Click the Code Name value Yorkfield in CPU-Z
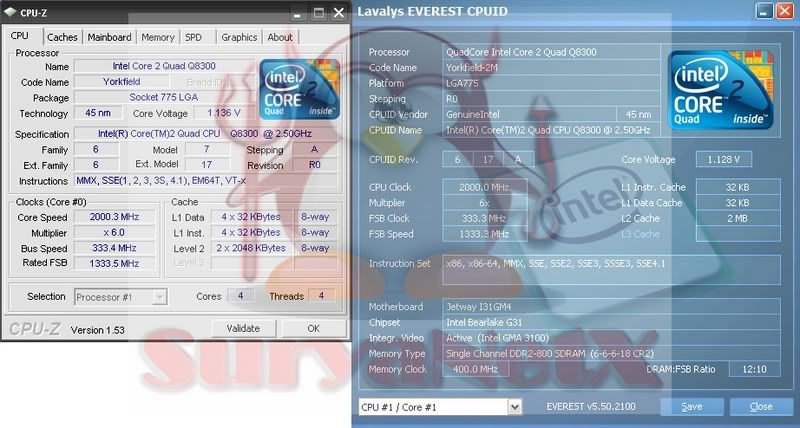The image size is (800, 428). [x=121, y=82]
